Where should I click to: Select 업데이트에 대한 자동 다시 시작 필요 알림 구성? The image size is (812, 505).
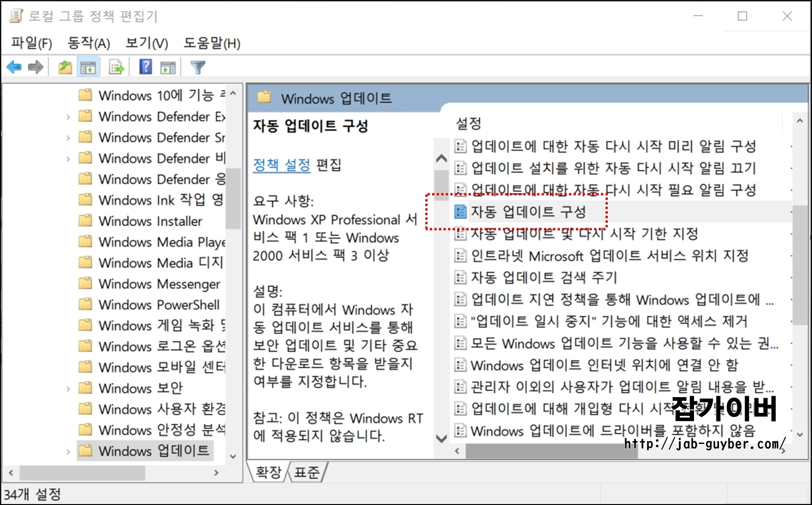point(605,189)
